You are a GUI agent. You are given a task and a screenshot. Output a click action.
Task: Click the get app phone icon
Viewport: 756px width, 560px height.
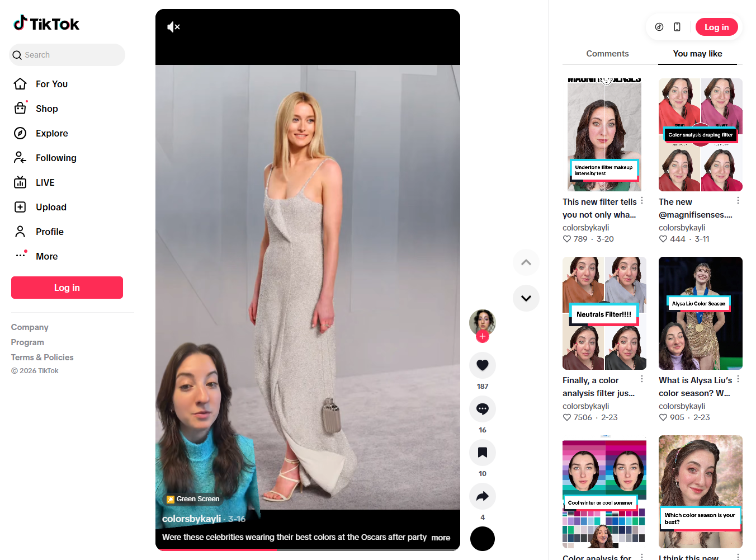click(x=677, y=27)
